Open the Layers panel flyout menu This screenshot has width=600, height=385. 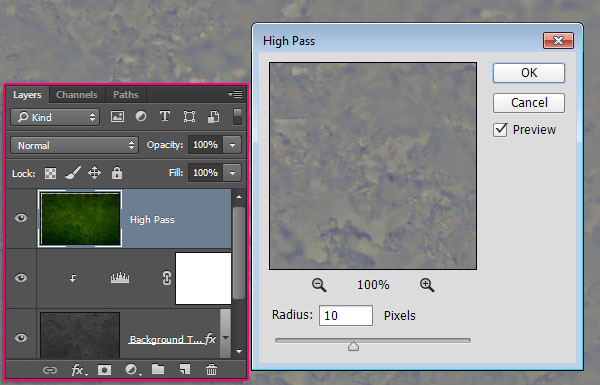235,94
